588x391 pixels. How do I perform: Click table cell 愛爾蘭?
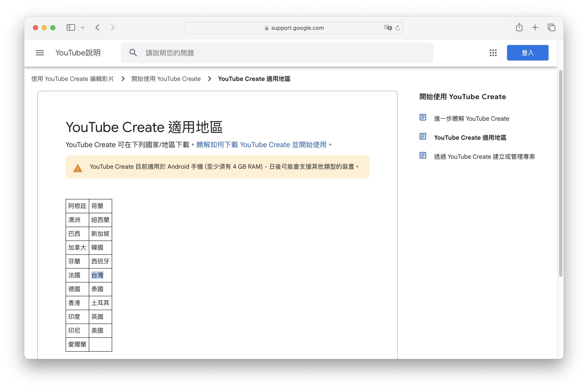77,344
